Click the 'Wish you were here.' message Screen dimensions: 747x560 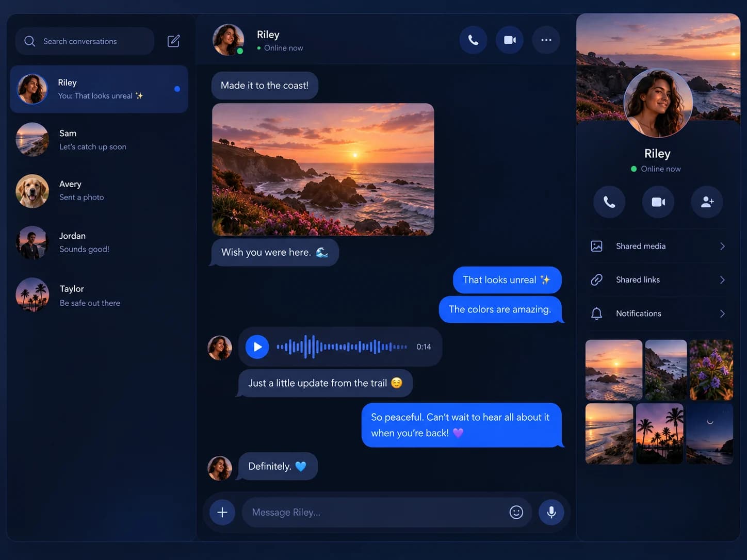pos(274,252)
